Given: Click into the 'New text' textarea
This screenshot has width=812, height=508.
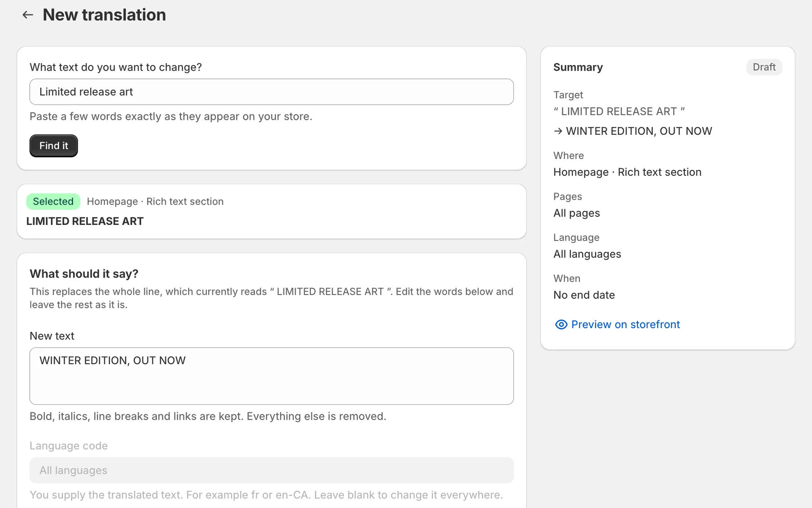Looking at the screenshot, I should click(x=272, y=376).
